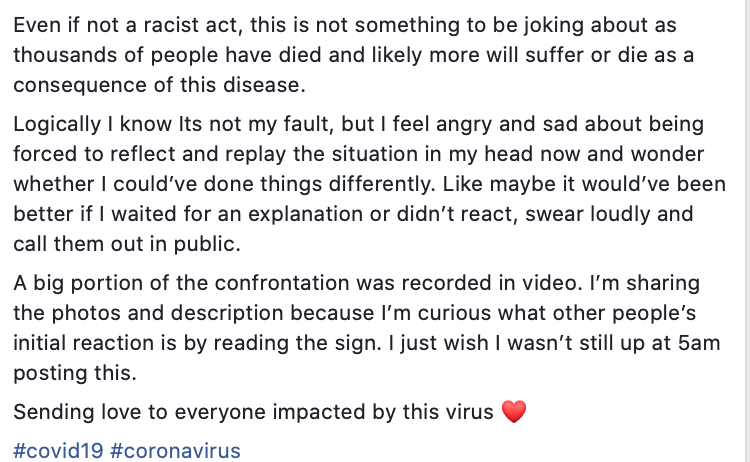Click the line 'consequence of this disease.'

159,85
